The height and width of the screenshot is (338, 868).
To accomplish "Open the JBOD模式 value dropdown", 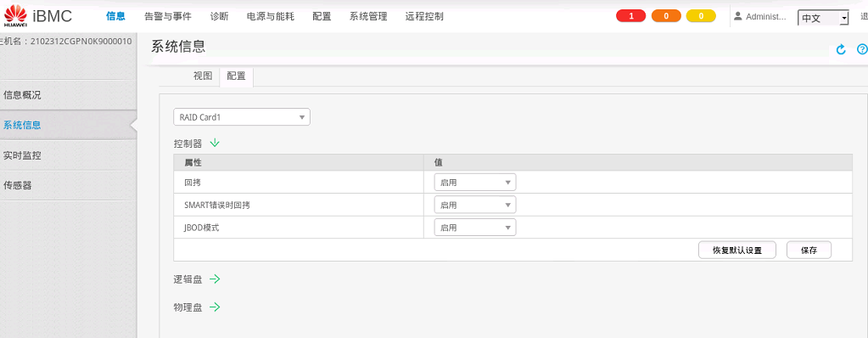I will tap(475, 228).
